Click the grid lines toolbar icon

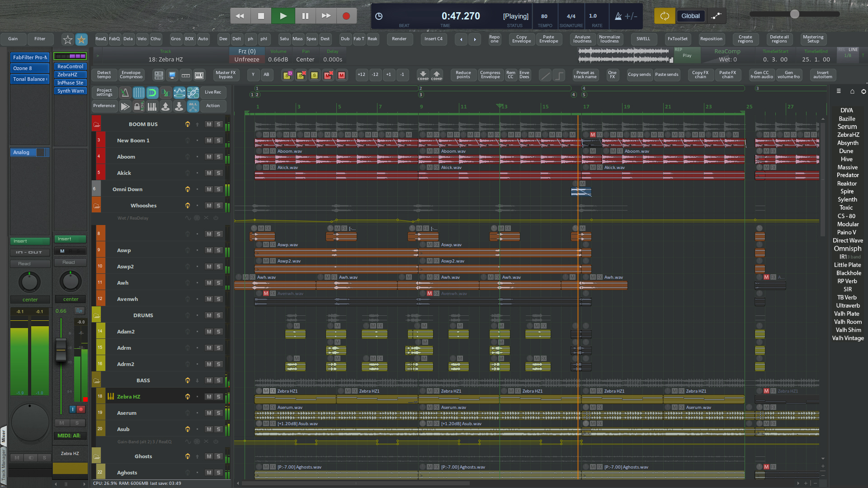pos(139,93)
